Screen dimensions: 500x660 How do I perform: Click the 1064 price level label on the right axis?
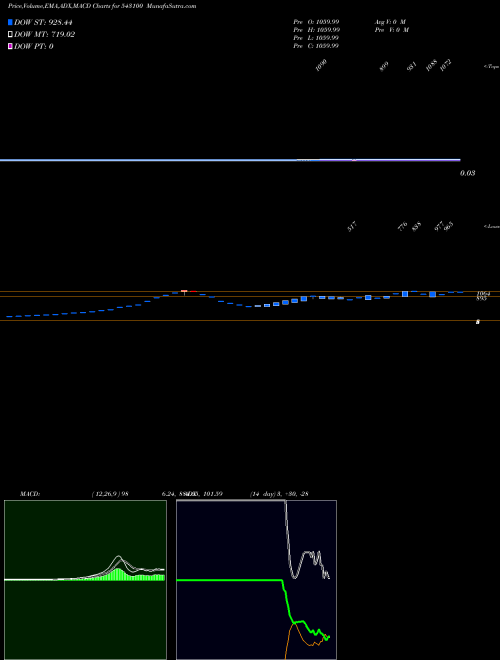483,294
